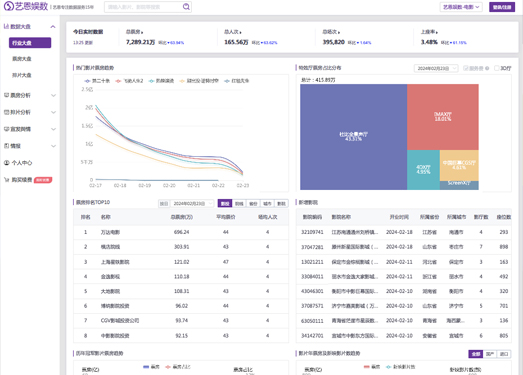Click the 票房分析 sidebar icon
The image size is (523, 375).
pos(6,95)
